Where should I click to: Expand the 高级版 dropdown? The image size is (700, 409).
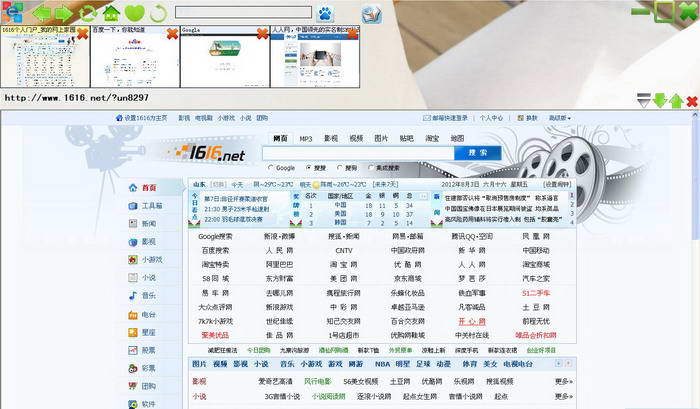point(561,118)
